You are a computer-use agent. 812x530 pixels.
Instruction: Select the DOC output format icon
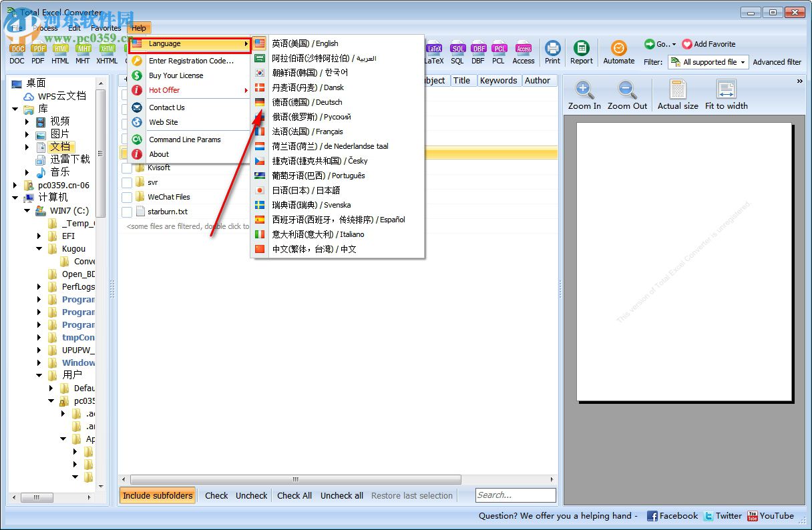tap(16, 52)
